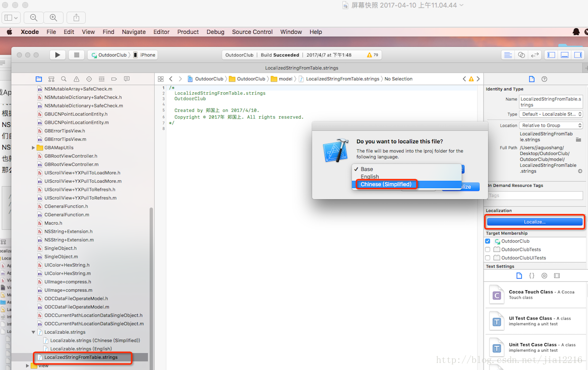Screen dimensions: 588x370
Task: Click the 79 warnings indicator
Action: tap(373, 55)
